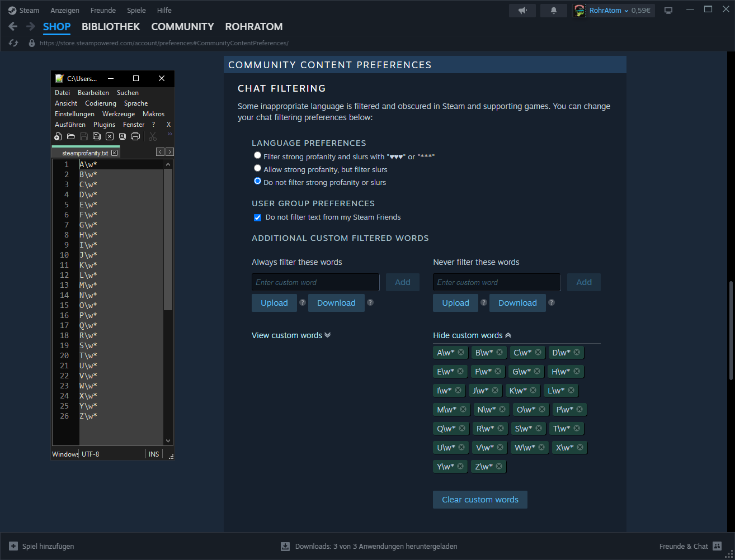Click the Steam page vertical scrollbar thumb

(x=731, y=330)
